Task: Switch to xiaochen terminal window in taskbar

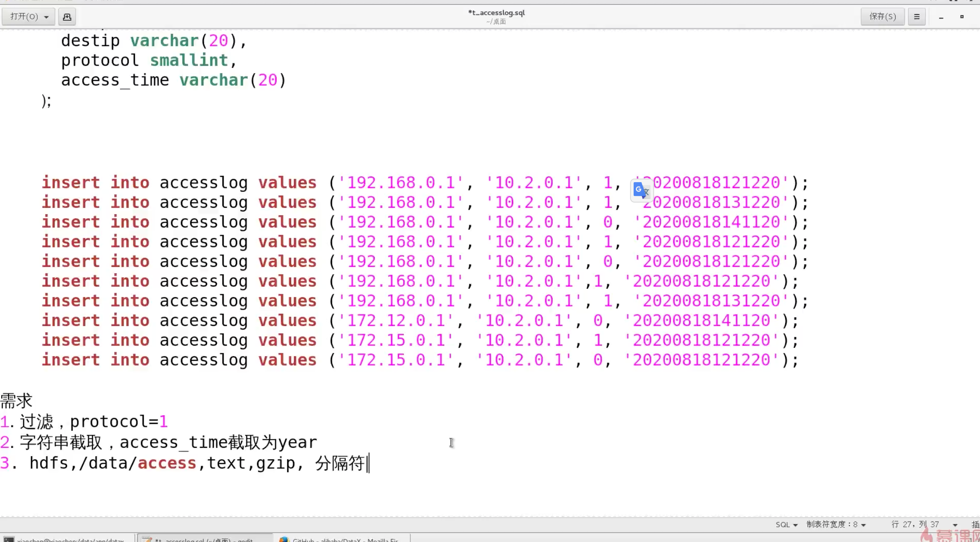Action: click(70, 539)
